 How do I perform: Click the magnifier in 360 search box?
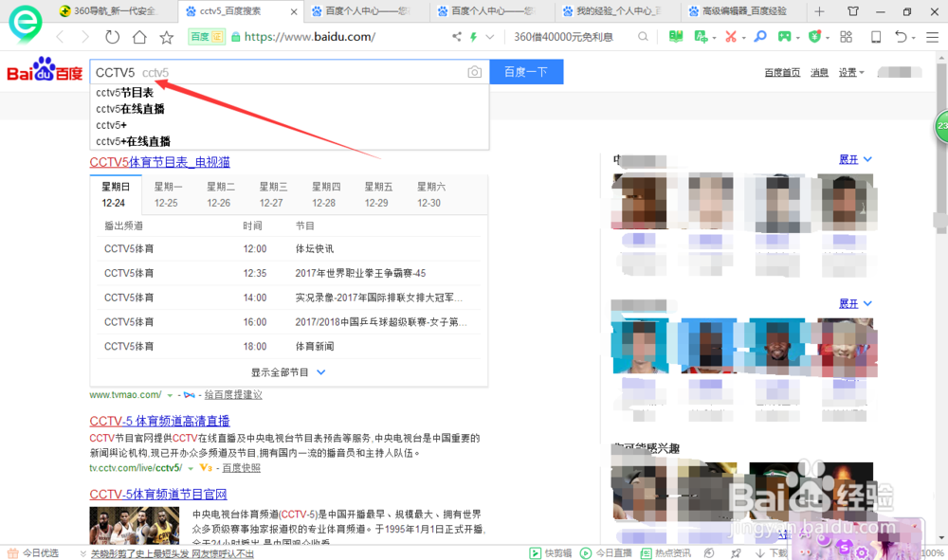click(643, 37)
